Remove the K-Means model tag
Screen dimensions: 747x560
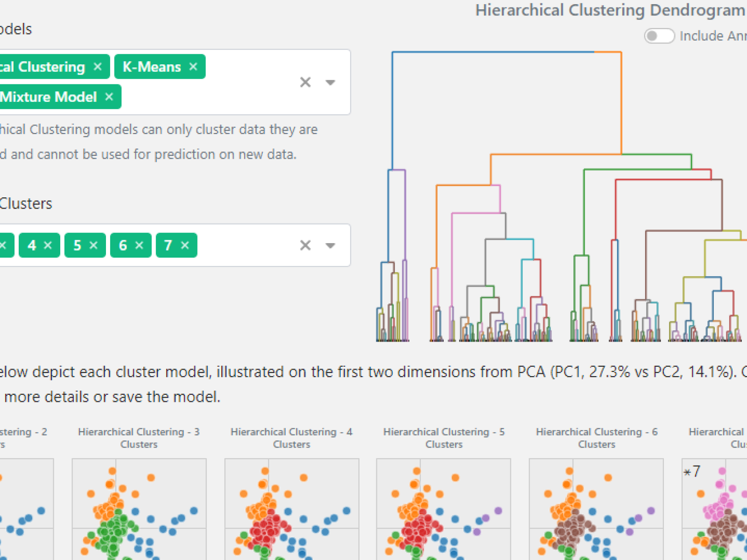193,66
